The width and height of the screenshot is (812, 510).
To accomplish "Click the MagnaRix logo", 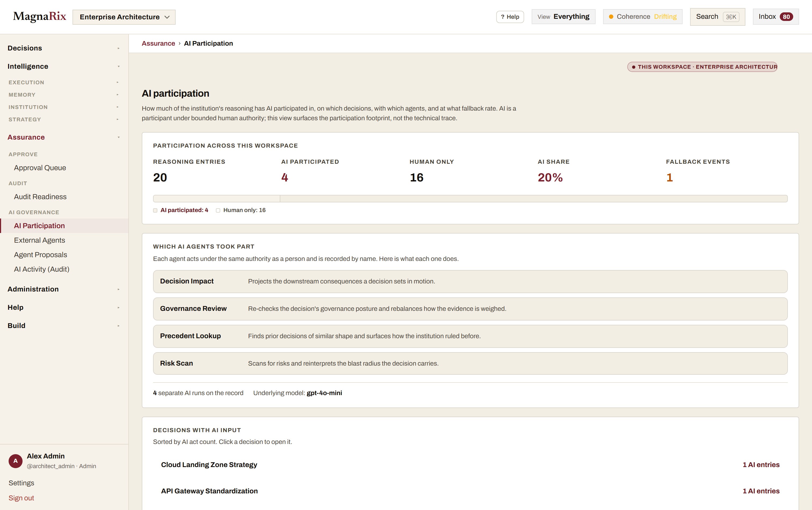I will click(x=39, y=17).
